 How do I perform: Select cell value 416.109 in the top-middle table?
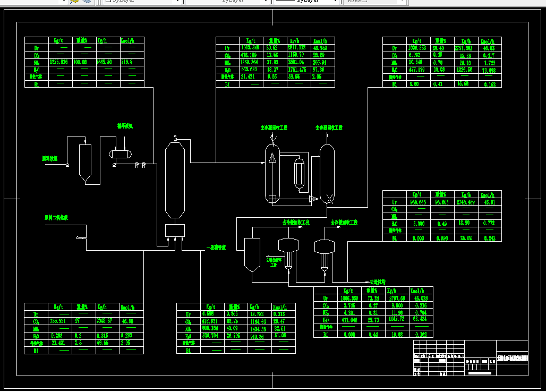click(249, 55)
